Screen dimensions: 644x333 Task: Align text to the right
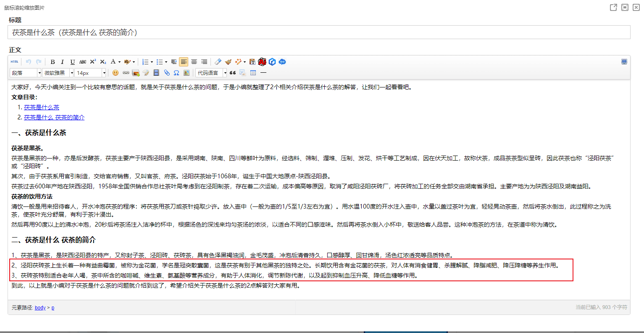204,62
